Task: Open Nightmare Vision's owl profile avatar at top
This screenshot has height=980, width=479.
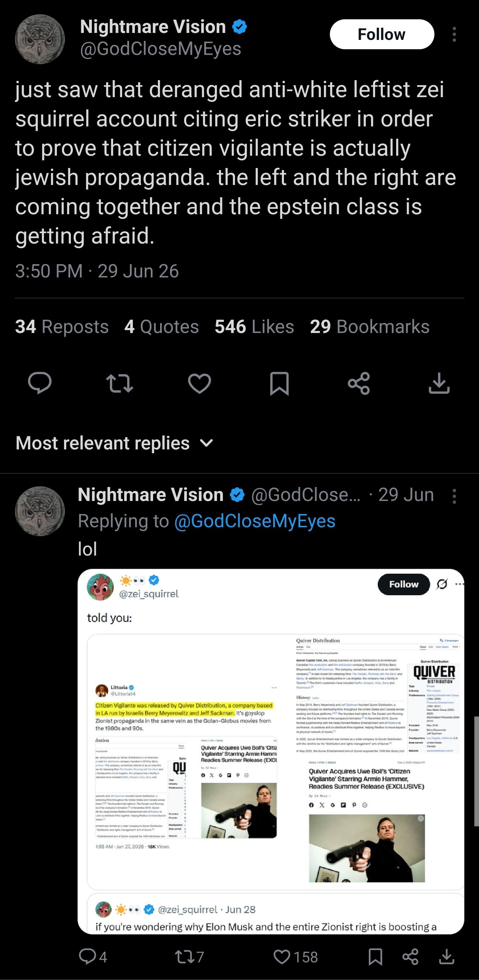Action: (x=40, y=39)
